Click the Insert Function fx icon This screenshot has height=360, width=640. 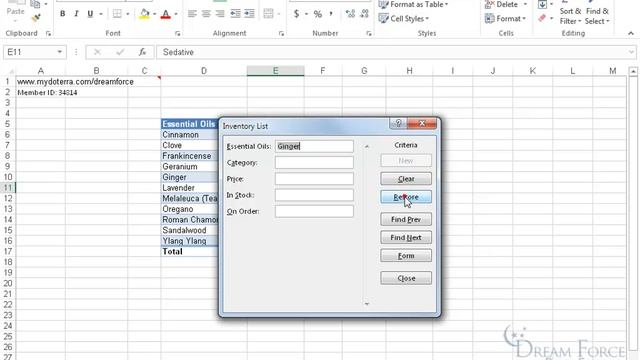[x=142, y=52]
